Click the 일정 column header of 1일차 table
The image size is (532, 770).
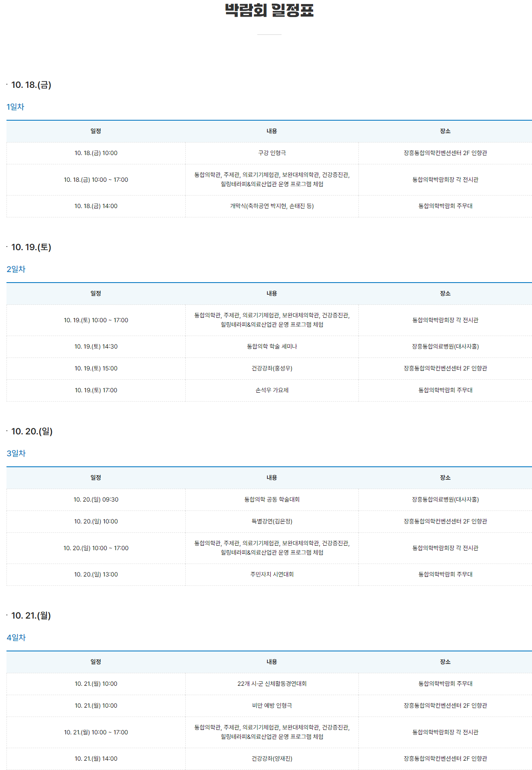[x=96, y=131]
